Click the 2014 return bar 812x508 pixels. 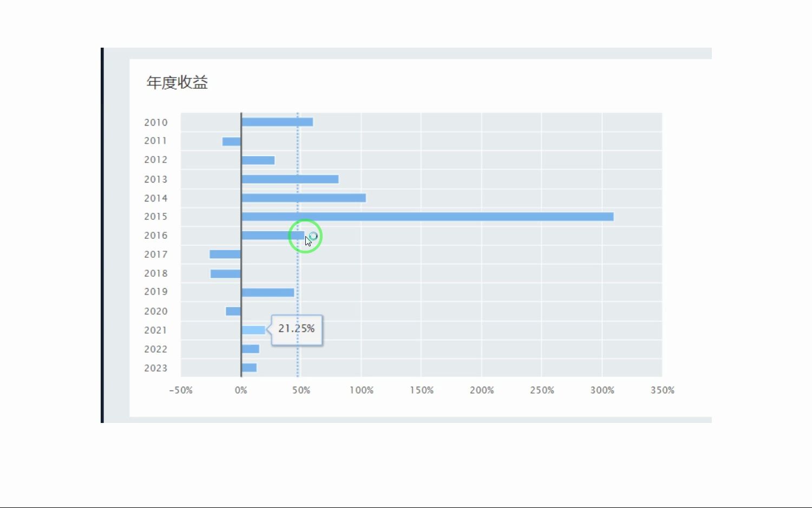(x=304, y=198)
